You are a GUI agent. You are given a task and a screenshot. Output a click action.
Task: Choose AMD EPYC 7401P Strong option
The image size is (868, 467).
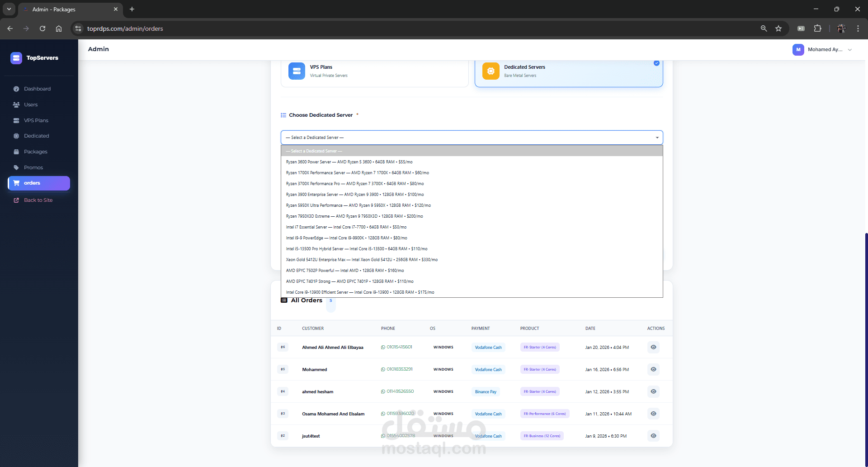coord(472,281)
